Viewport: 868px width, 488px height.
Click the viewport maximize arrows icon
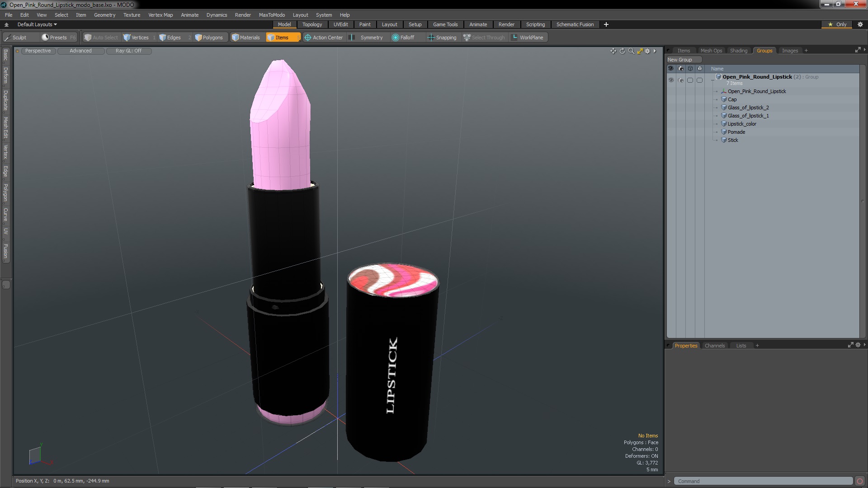640,51
